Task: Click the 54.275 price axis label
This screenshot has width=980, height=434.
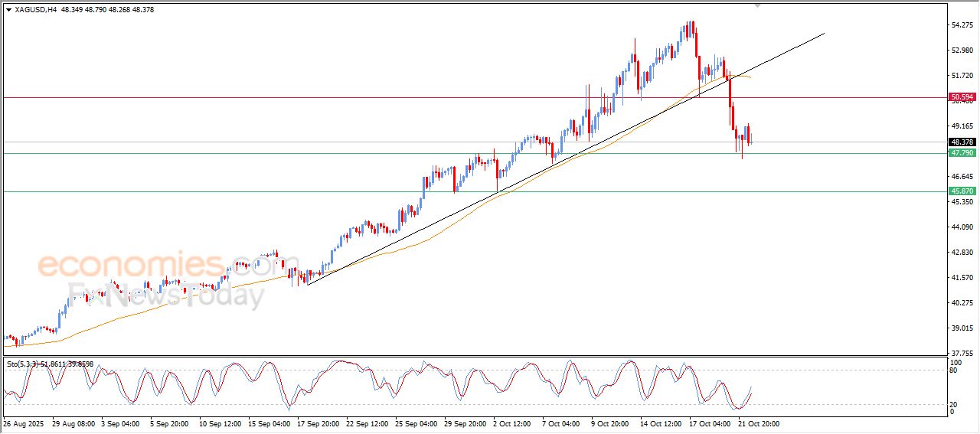Action: (x=962, y=25)
